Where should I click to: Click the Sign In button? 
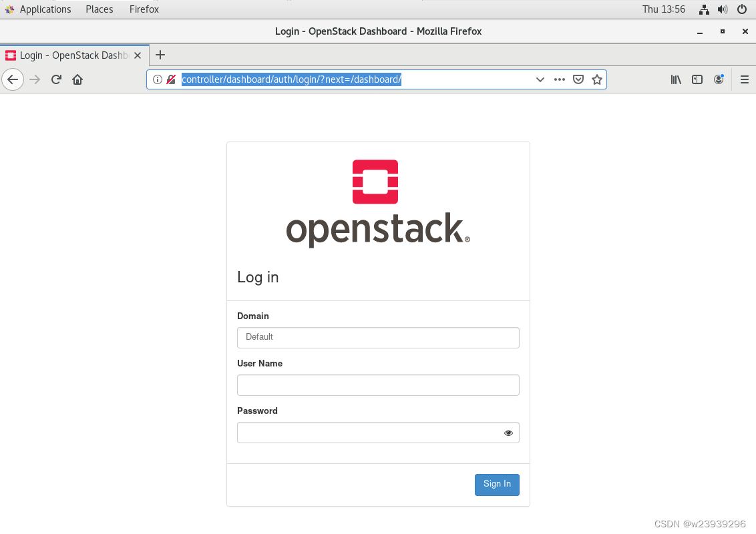[x=497, y=484]
